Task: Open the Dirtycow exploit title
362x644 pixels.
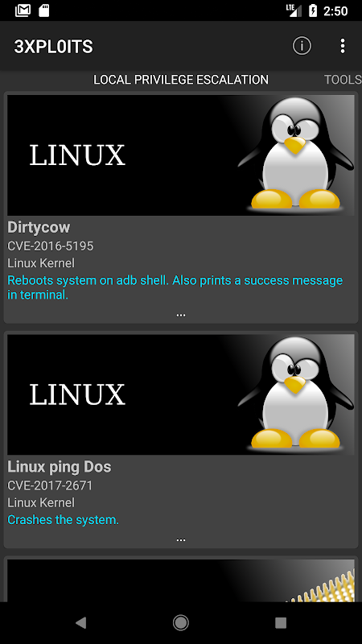Action: [x=39, y=227]
